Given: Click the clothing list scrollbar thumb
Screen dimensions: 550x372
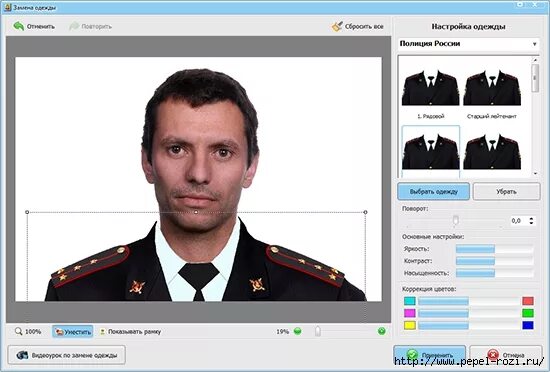Looking at the screenshot, I should click(x=535, y=78).
